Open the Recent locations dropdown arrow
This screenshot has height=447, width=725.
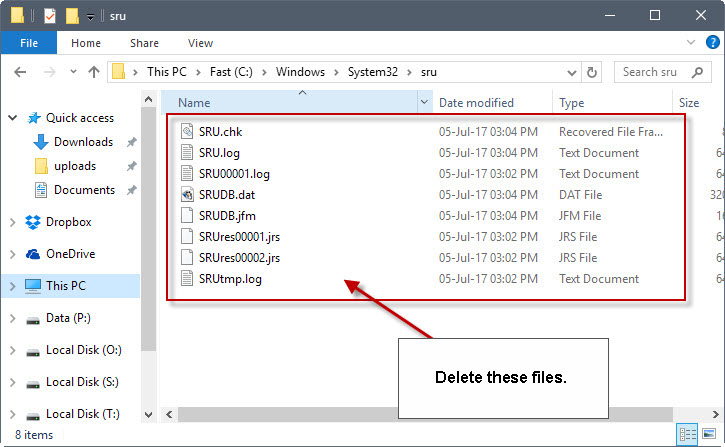(x=73, y=72)
